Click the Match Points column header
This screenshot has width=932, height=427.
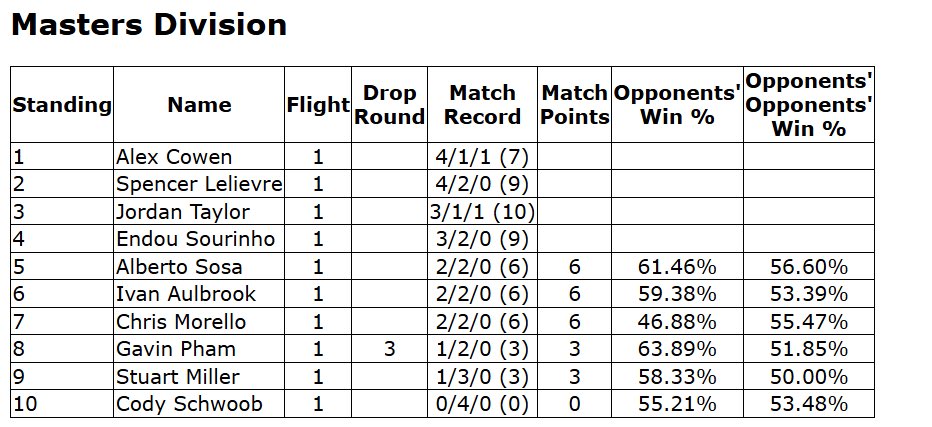click(x=574, y=105)
